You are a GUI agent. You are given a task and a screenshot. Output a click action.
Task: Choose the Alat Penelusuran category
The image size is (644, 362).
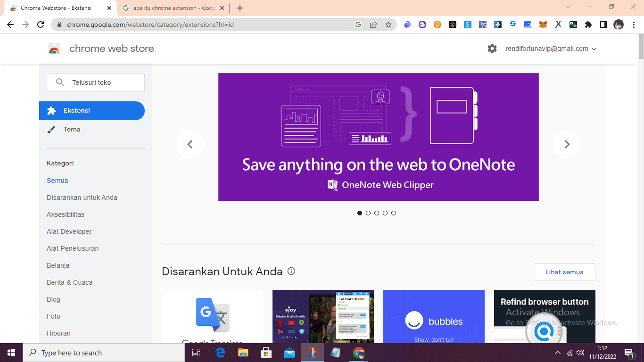pyautogui.click(x=73, y=248)
